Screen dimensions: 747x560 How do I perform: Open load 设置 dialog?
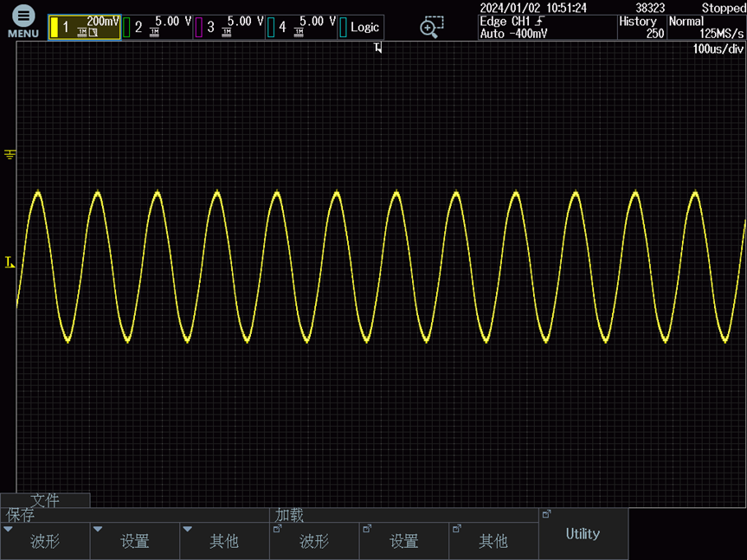(x=404, y=541)
